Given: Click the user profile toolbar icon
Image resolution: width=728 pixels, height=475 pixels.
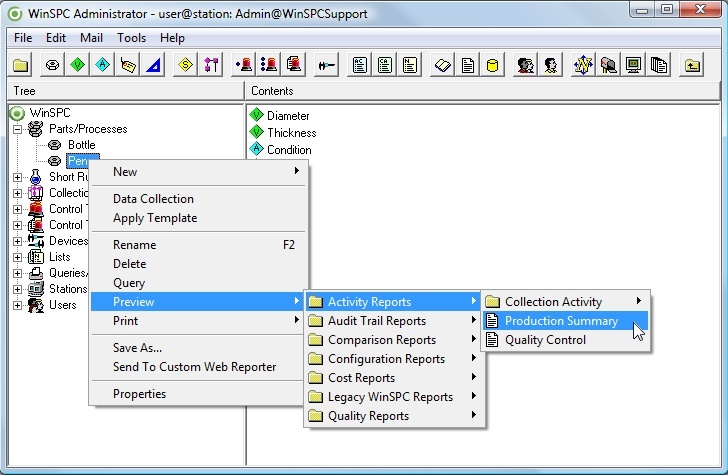Looking at the screenshot, I should (551, 65).
